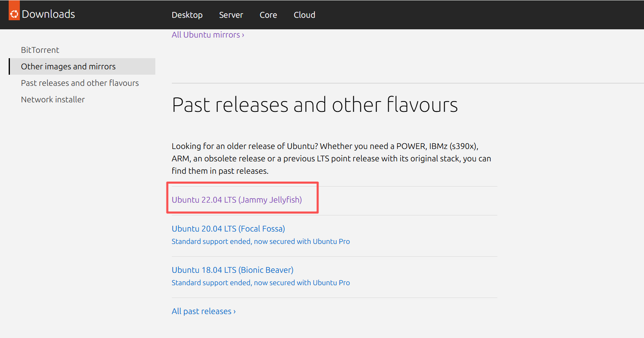The image size is (644, 338).
Task: Open Ubuntu 22.04 LTS (Jammy Jellyfish) link
Action: click(x=237, y=200)
